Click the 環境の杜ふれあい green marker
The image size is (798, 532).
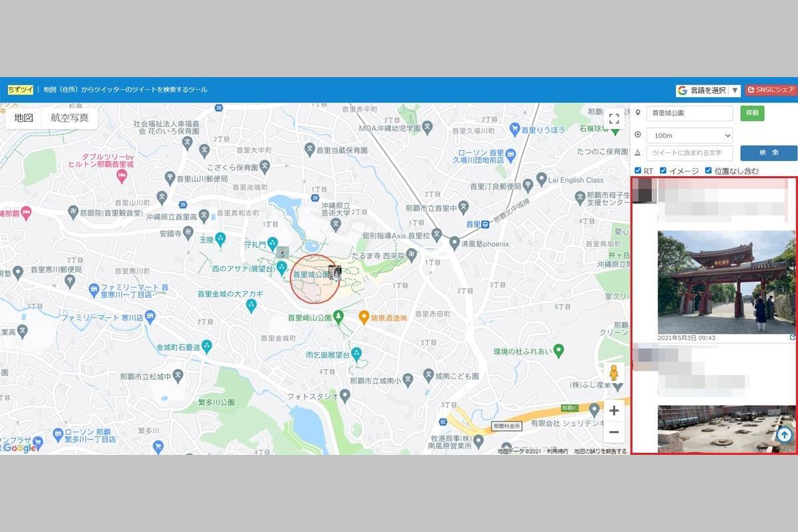[x=559, y=350]
